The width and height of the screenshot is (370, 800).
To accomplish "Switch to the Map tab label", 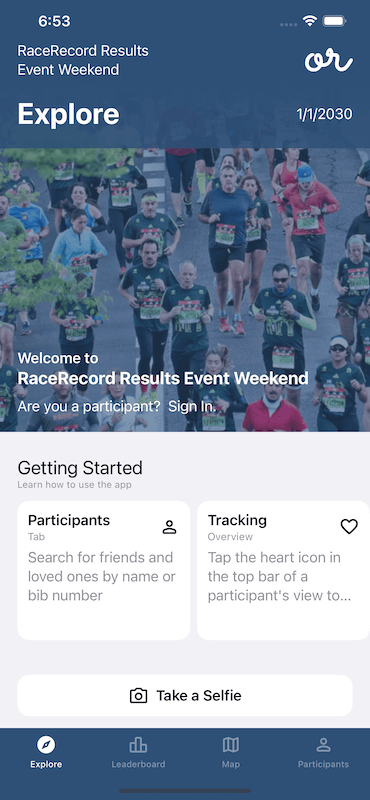I will tap(231, 764).
